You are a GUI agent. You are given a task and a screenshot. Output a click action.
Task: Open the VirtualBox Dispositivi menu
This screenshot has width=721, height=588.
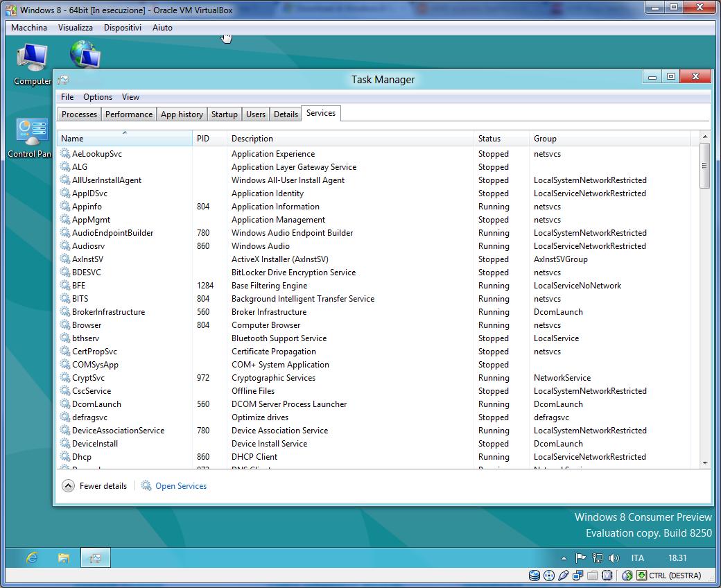[x=122, y=28]
